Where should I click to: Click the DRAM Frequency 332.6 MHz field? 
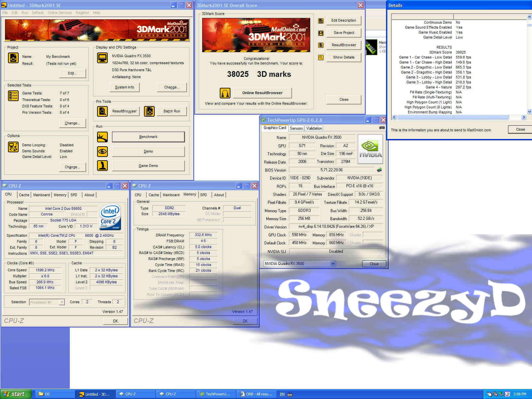pyautogui.click(x=203, y=235)
